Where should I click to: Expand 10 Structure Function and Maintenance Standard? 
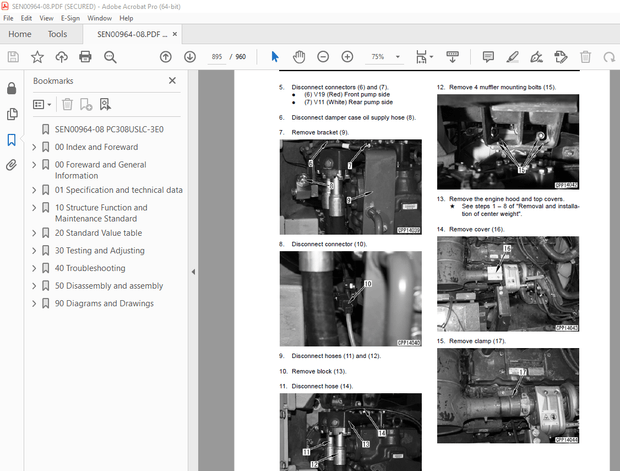click(34, 208)
